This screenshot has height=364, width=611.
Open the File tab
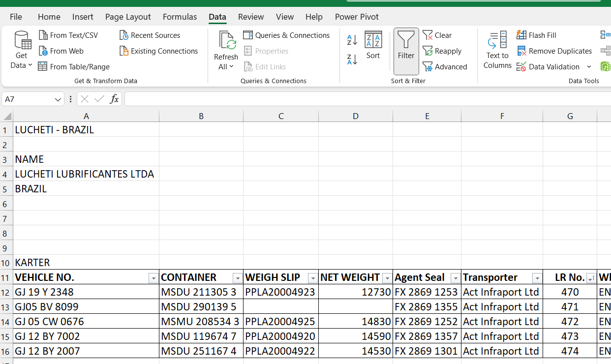click(x=16, y=17)
